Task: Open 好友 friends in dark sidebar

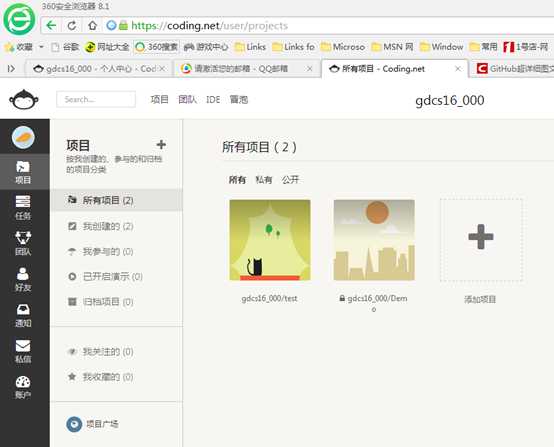Action: [23, 279]
